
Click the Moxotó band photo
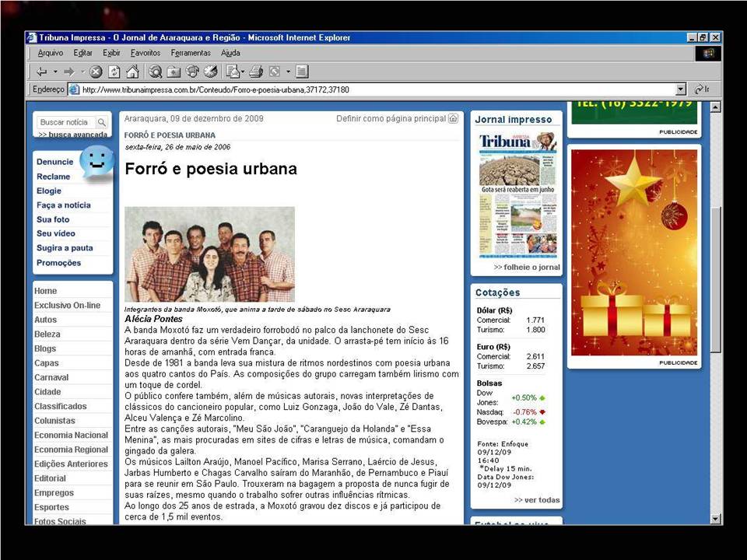(209, 254)
